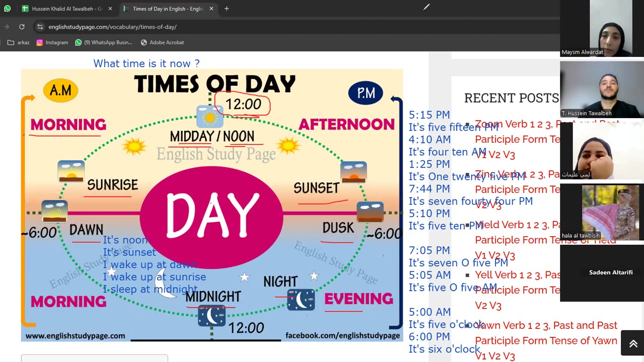Screen dimensions: 644x362
Task: Select the 'RECENT POSTS' heading
Action: [511, 98]
